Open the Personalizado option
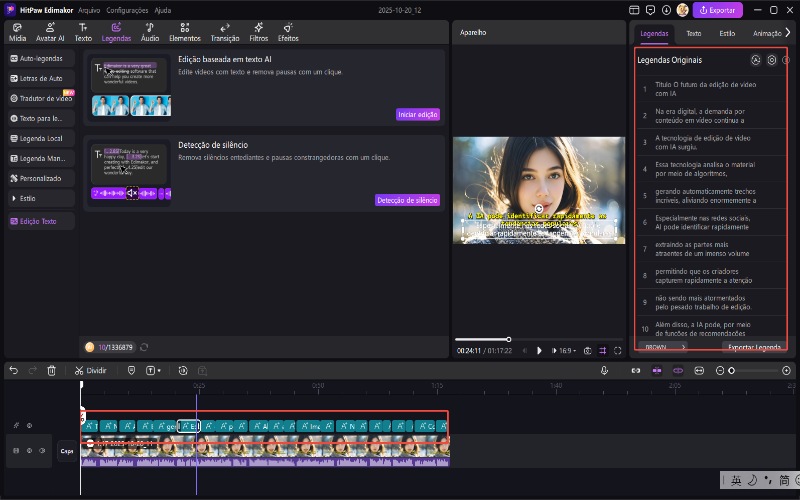The width and height of the screenshot is (800, 500). (x=41, y=178)
